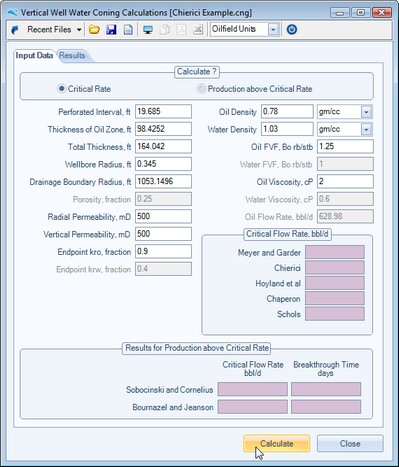Click the title bar application icon

(12, 13)
